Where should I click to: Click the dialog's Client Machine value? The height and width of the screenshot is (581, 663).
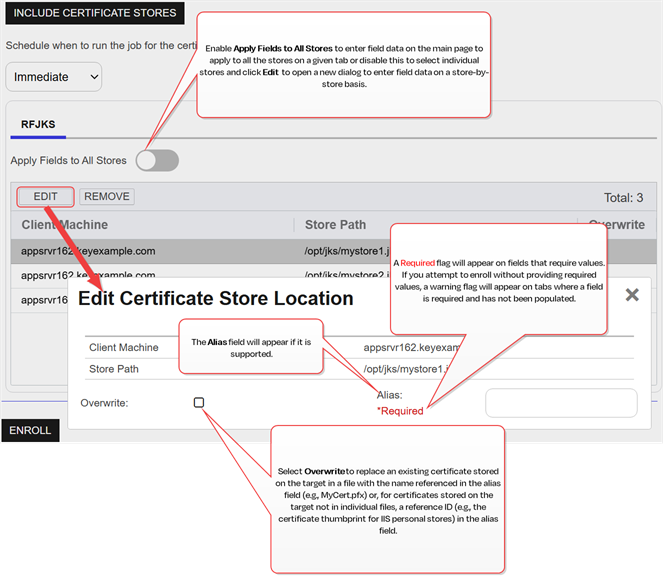pos(402,348)
